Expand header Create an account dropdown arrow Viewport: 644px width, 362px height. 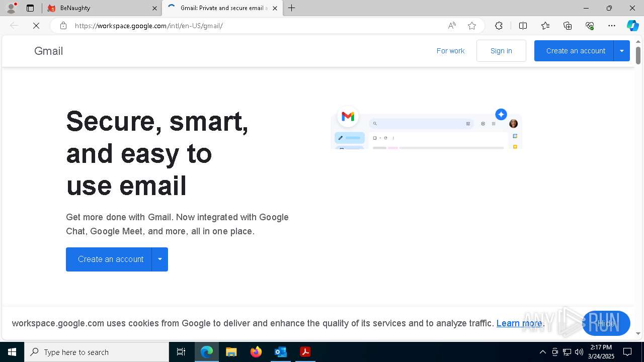click(622, 51)
